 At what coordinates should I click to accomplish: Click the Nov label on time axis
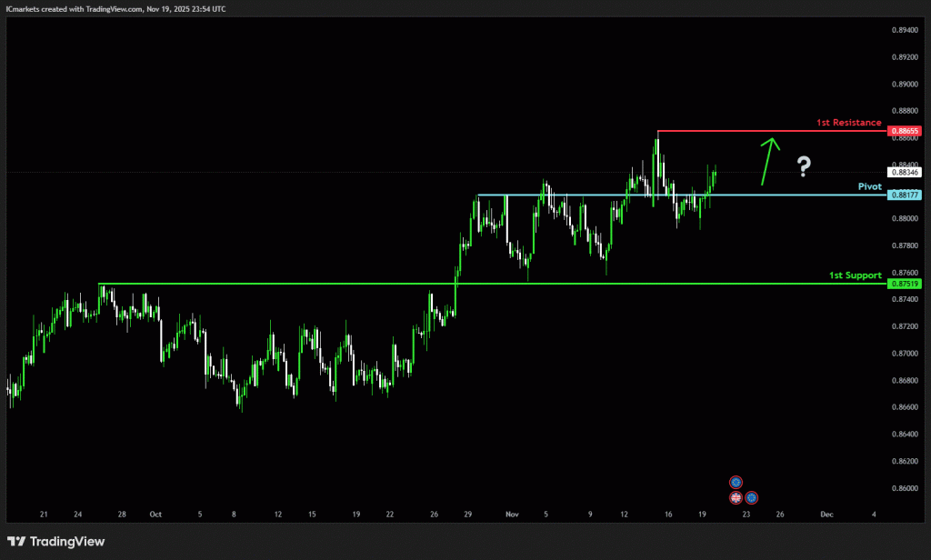(510, 514)
